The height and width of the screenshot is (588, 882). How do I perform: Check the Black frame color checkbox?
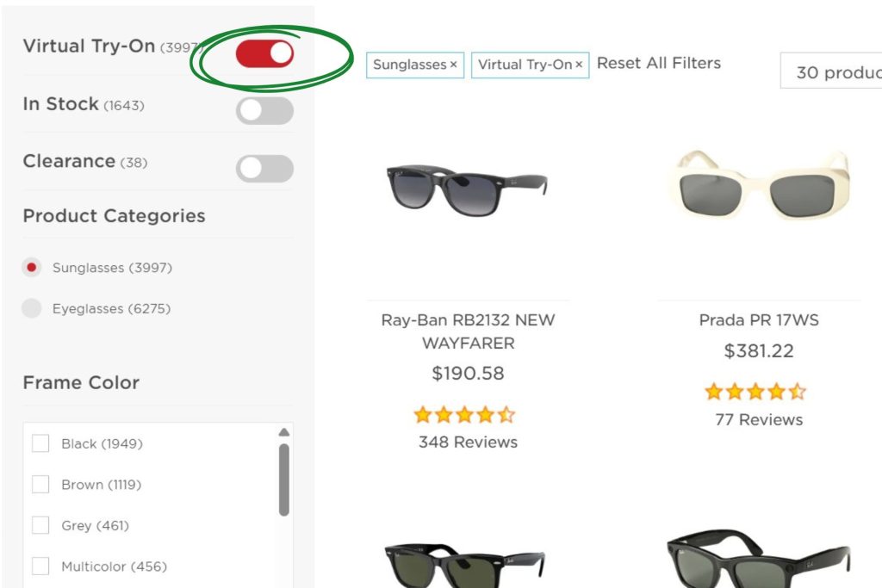(x=40, y=443)
